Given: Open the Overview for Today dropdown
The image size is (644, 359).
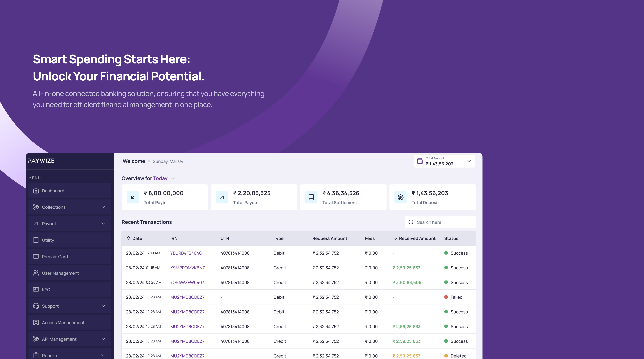Looking at the screenshot, I should click(172, 178).
